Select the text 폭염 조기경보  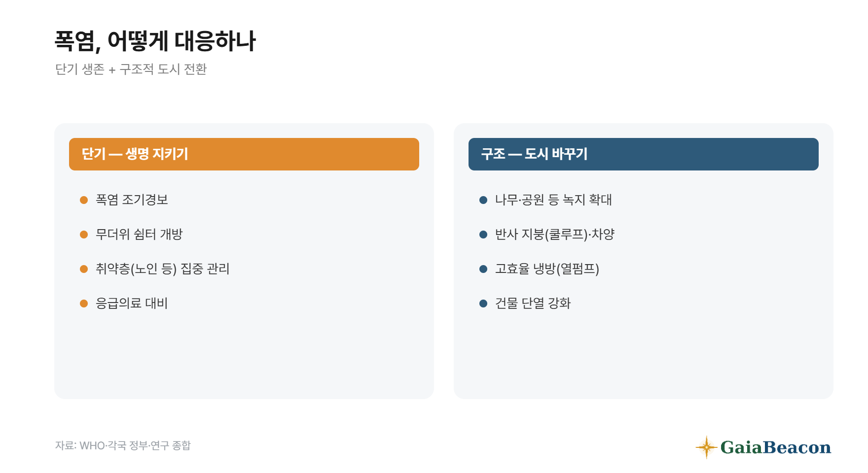coord(132,200)
